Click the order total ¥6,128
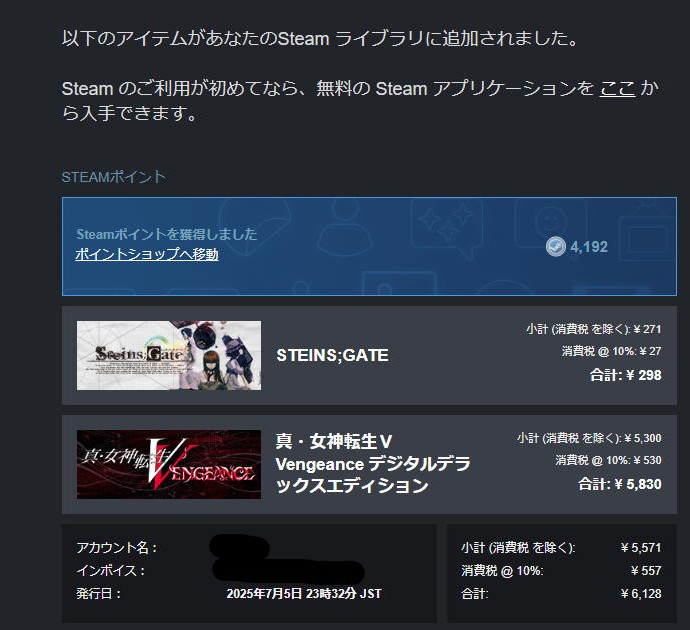 641,593
